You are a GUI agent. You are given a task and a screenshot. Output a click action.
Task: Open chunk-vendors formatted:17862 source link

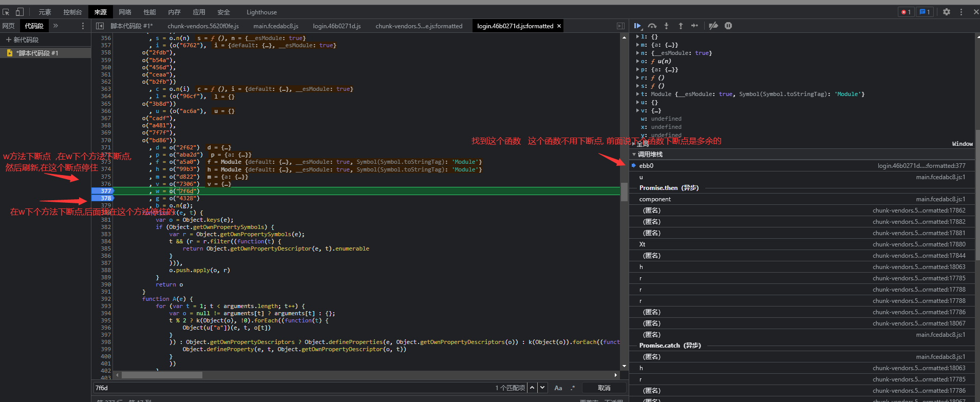(919, 210)
